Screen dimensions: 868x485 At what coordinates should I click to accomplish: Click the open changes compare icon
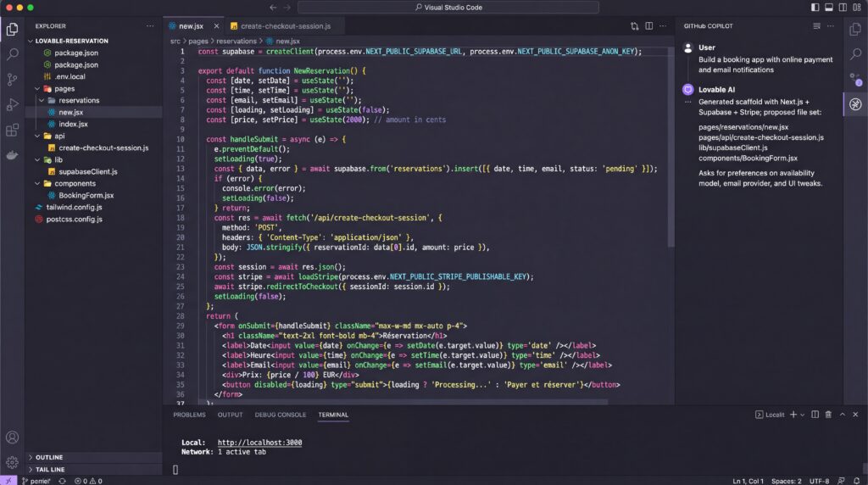(x=634, y=26)
